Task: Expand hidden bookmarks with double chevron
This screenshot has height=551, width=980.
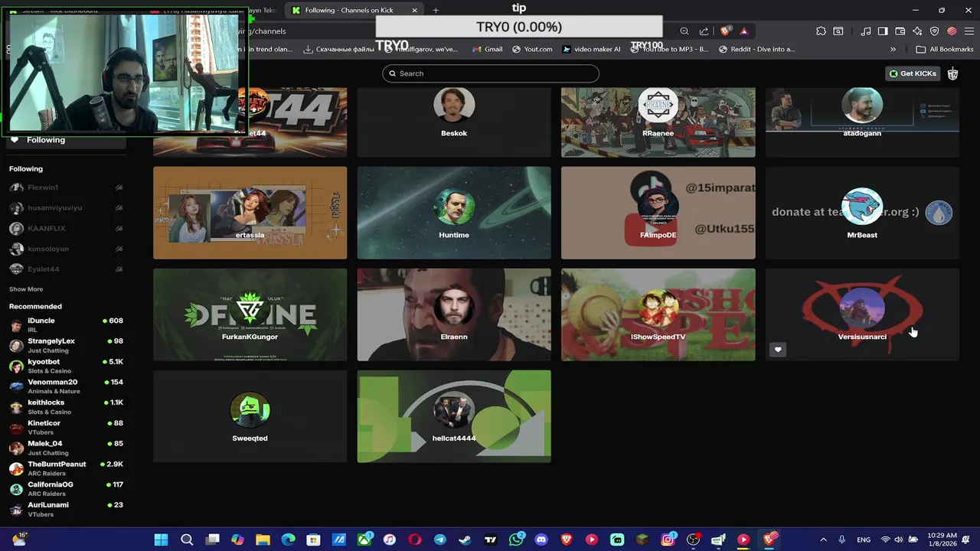Action: pyautogui.click(x=893, y=49)
